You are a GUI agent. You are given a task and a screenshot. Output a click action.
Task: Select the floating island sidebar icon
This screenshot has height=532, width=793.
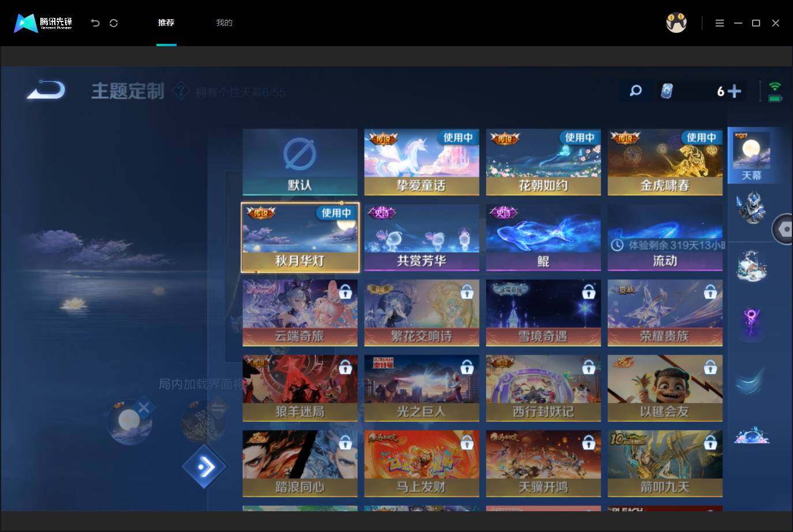tap(751, 436)
